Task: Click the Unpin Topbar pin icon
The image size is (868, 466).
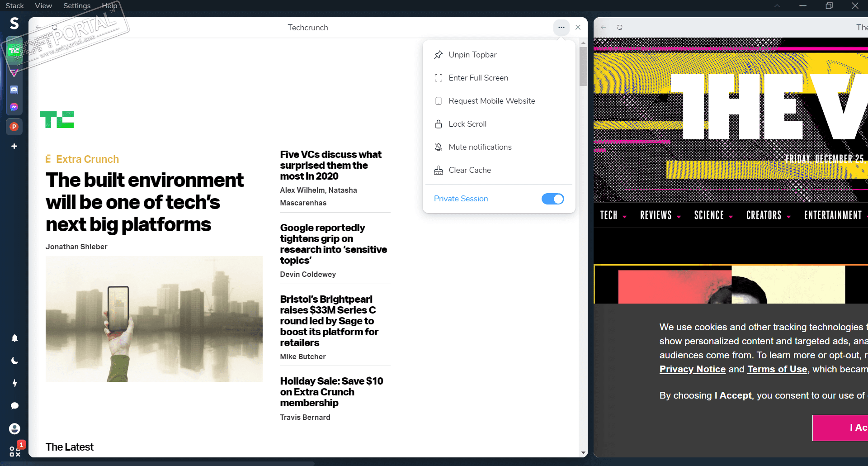Action: click(x=439, y=55)
